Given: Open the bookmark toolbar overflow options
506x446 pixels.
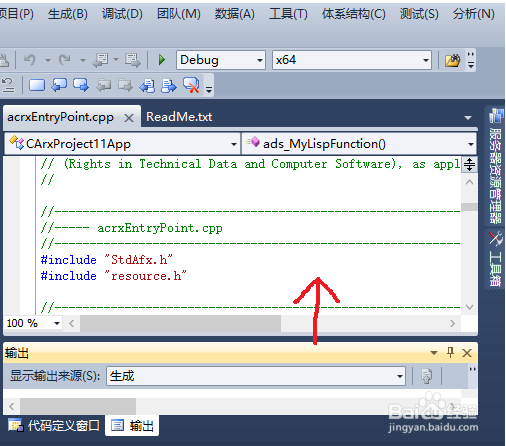Looking at the screenshot, I should click(x=209, y=89).
